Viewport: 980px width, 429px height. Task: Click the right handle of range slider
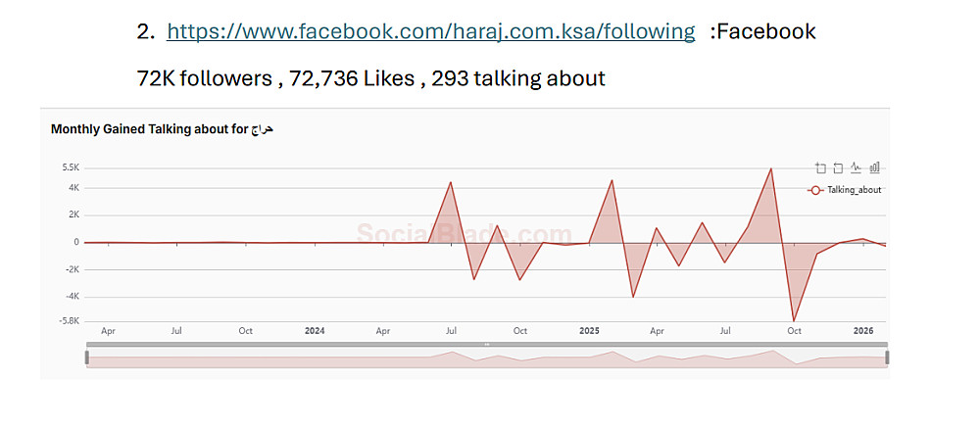[x=887, y=358]
